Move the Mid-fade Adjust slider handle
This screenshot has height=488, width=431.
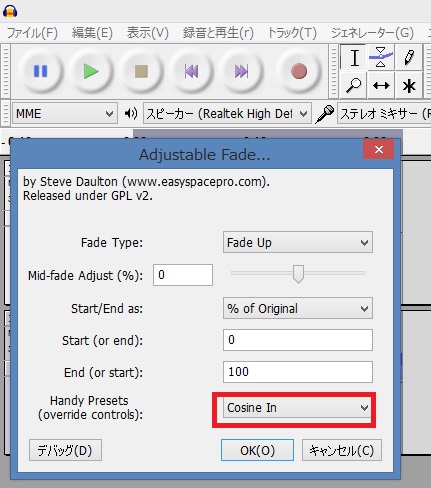coord(298,274)
